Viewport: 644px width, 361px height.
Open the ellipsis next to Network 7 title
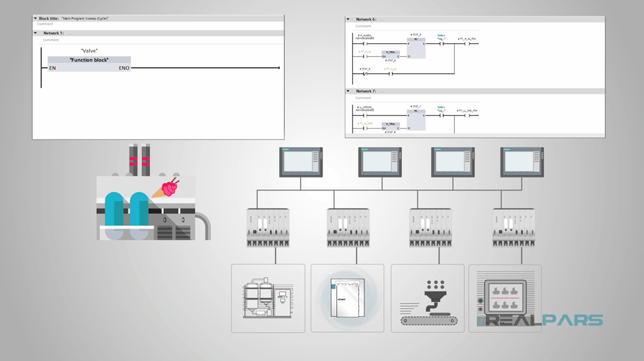point(381,91)
